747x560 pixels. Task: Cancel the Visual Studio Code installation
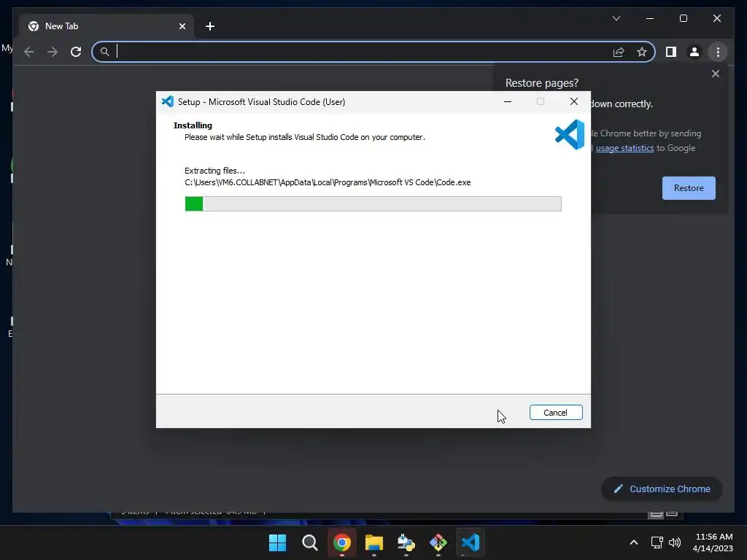pyautogui.click(x=555, y=413)
